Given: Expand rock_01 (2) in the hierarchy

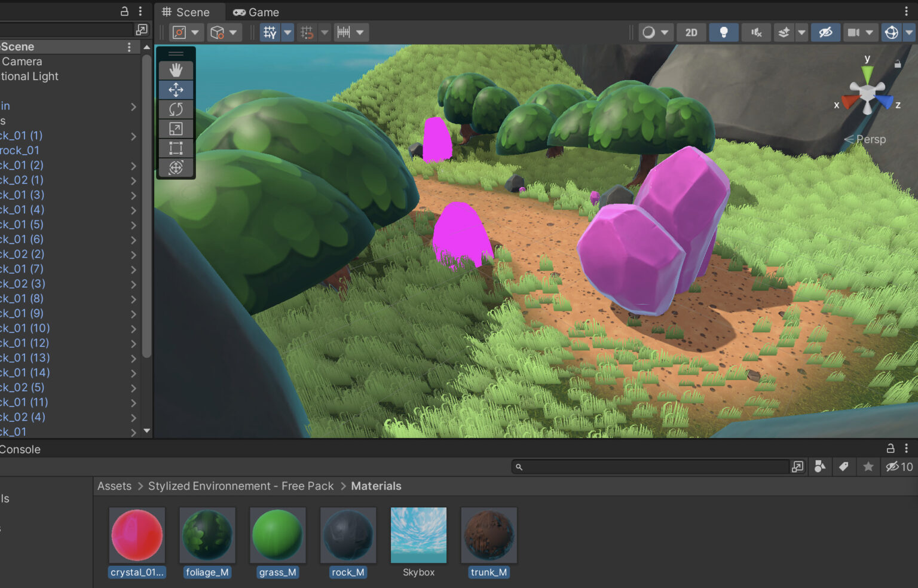Looking at the screenshot, I should pos(133,165).
